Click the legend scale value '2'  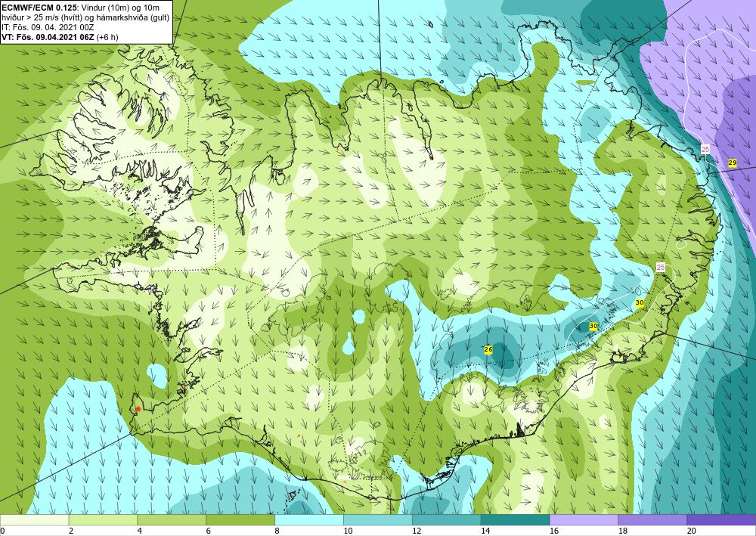pos(70,531)
